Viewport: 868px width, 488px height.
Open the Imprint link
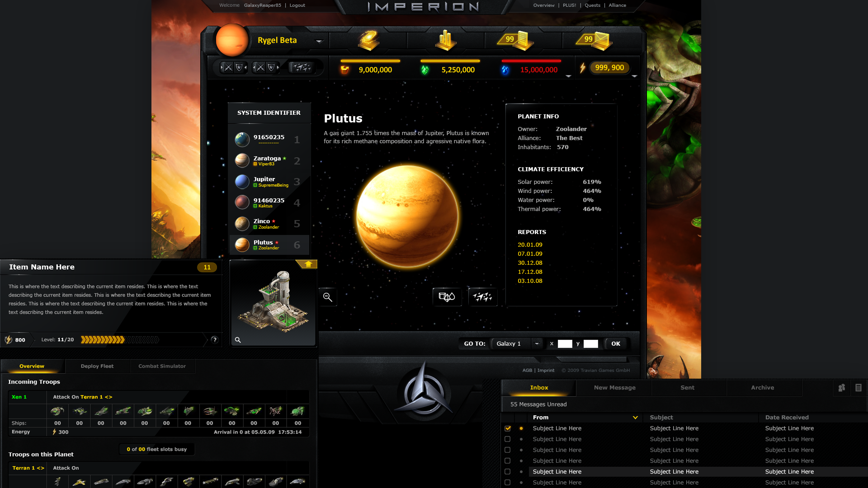coord(546,371)
